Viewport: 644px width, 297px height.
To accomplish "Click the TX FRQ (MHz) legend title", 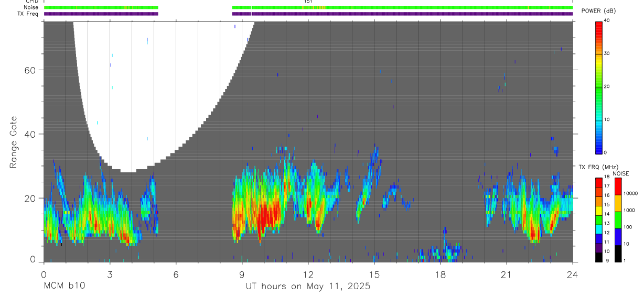I will 598,167.
